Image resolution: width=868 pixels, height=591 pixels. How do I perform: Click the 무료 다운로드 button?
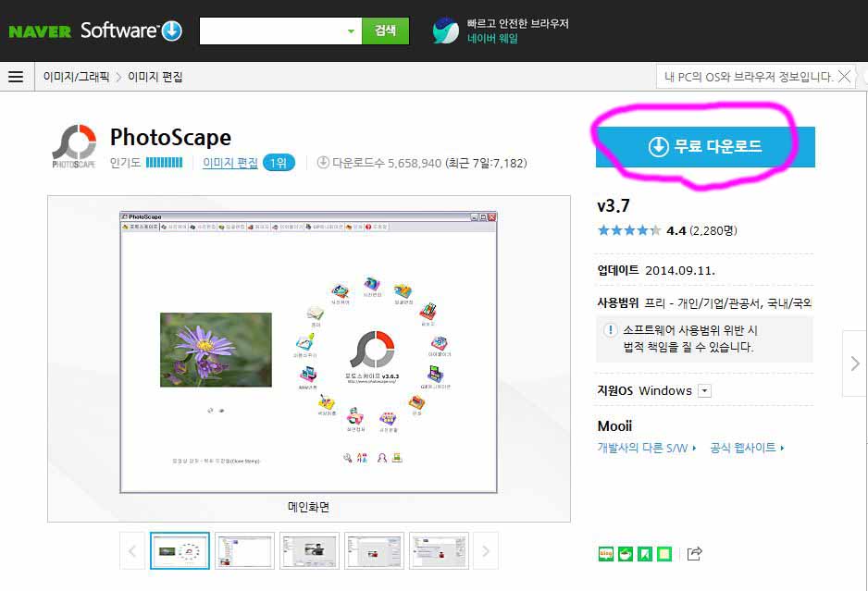tap(705, 147)
